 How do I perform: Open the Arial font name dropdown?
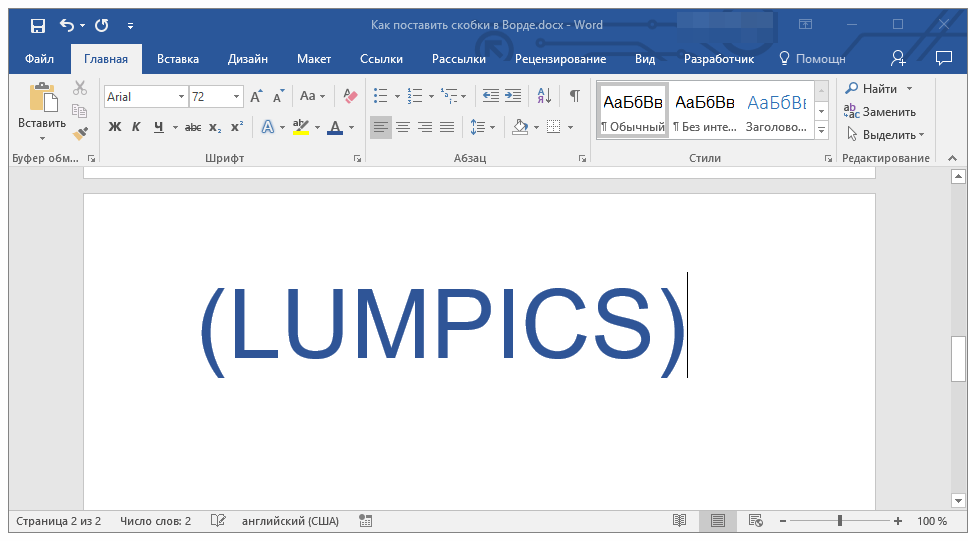(181, 97)
